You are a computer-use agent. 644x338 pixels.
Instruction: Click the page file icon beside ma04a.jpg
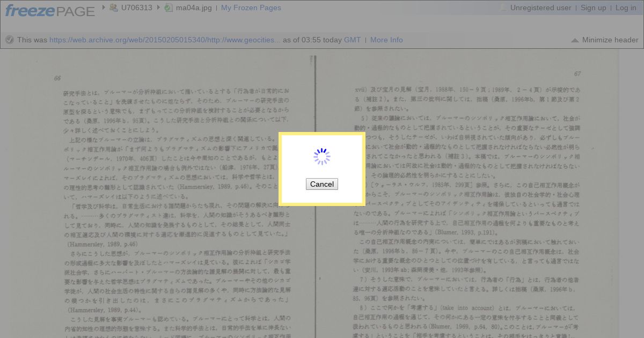169,8
